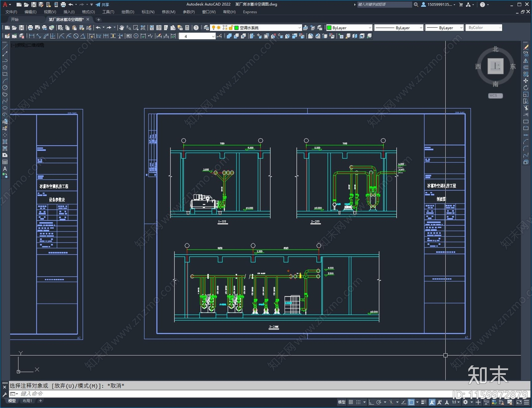The image size is (532, 408).
Task: Switch to 布局1 layout tab
Action: [27, 401]
